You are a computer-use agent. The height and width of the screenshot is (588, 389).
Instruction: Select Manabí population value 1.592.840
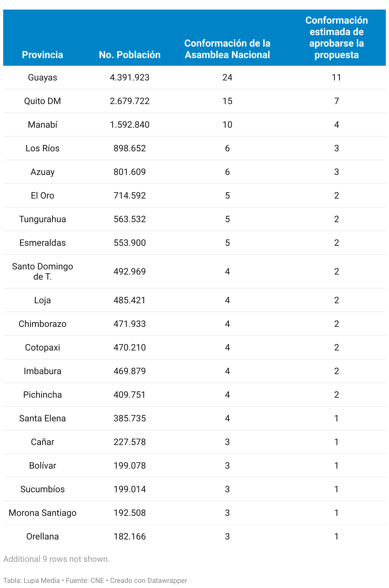[x=129, y=125]
